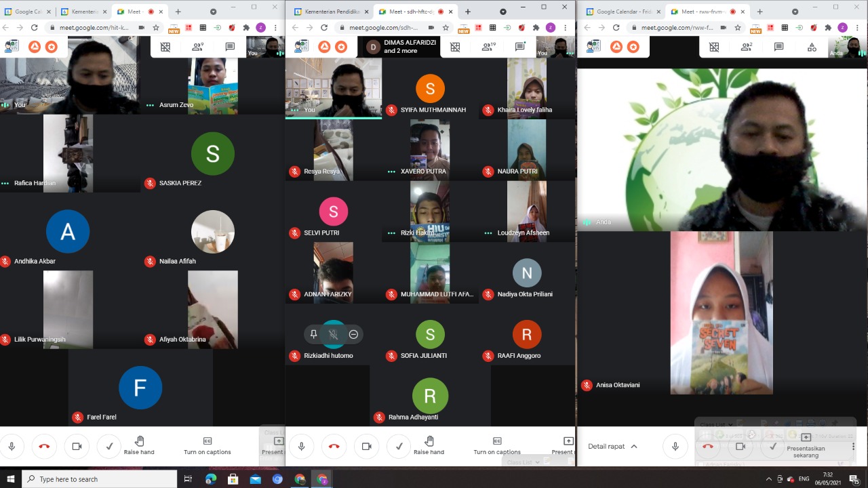The width and height of the screenshot is (868, 488).
Task: Click Anisa Oktaviani's video tile
Action: 722,313
